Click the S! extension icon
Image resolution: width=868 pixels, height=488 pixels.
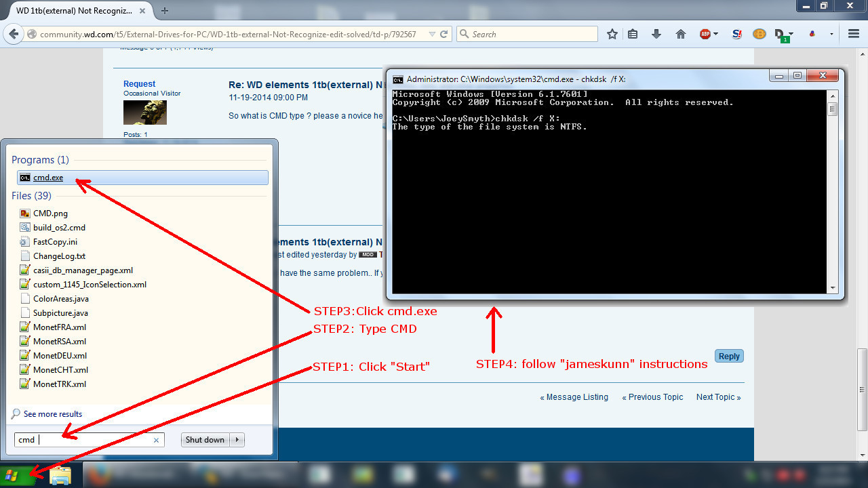[738, 34]
